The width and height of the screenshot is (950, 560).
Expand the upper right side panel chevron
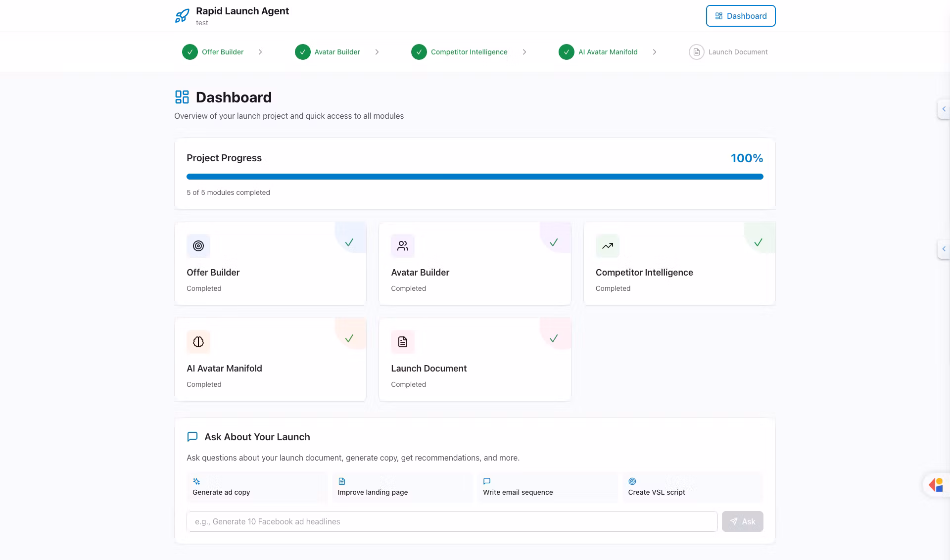pos(944,109)
